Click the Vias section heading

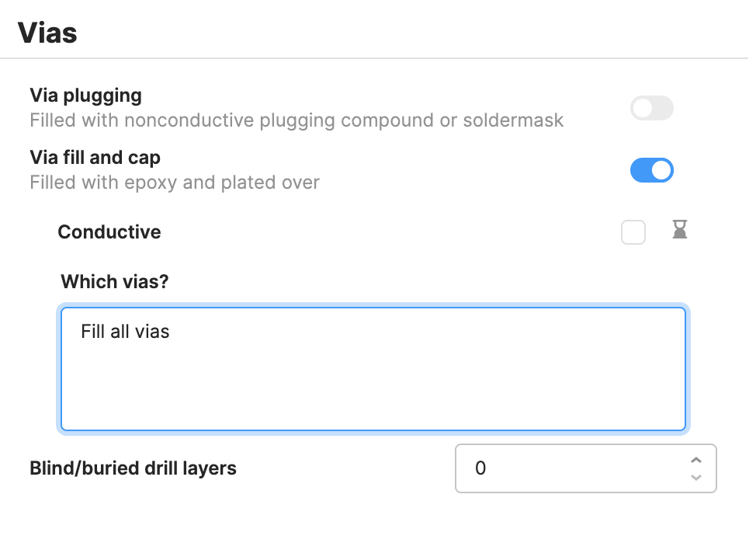point(47,32)
